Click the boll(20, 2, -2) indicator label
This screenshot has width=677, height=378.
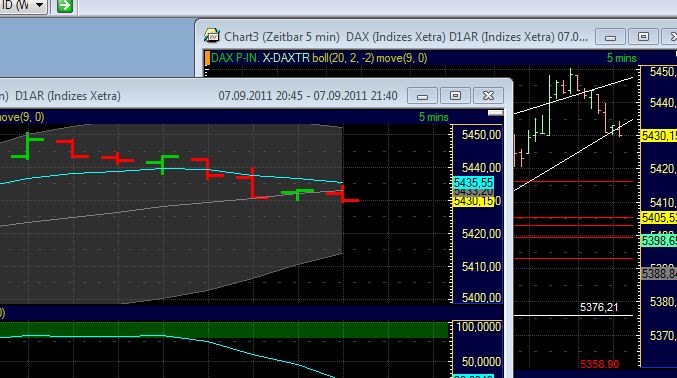tap(343, 58)
